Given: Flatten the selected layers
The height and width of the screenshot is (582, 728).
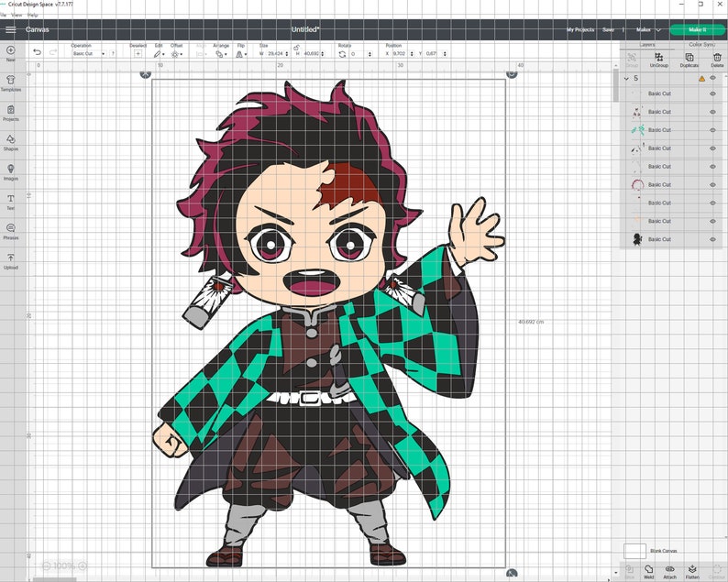Looking at the screenshot, I should (x=692, y=572).
